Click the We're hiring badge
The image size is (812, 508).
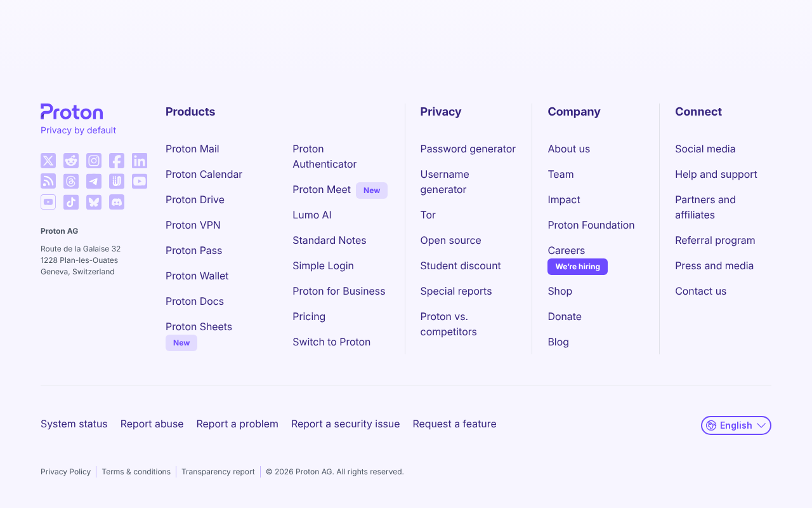click(x=577, y=267)
